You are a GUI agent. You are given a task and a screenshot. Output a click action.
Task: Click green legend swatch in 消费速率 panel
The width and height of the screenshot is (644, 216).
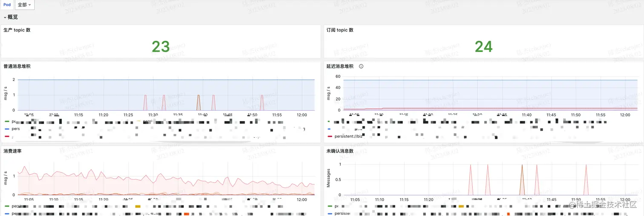coord(6,206)
